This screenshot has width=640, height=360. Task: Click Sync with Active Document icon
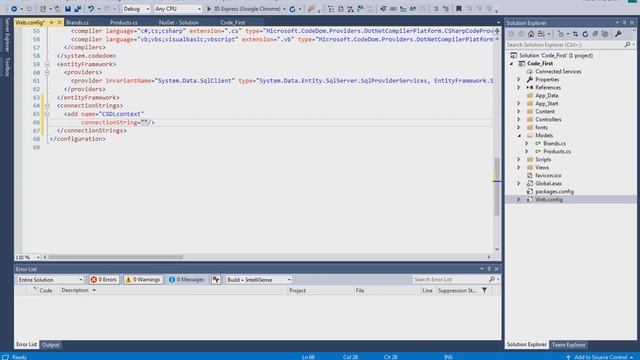(x=576, y=34)
